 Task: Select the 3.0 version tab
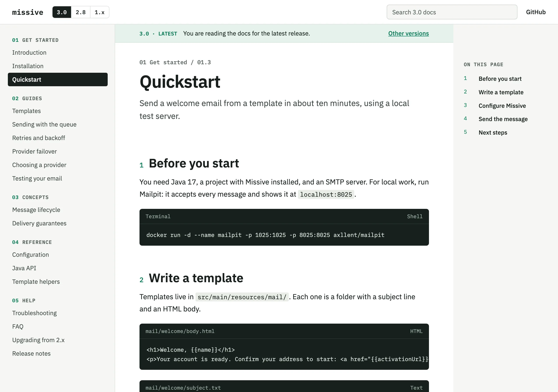pyautogui.click(x=62, y=12)
